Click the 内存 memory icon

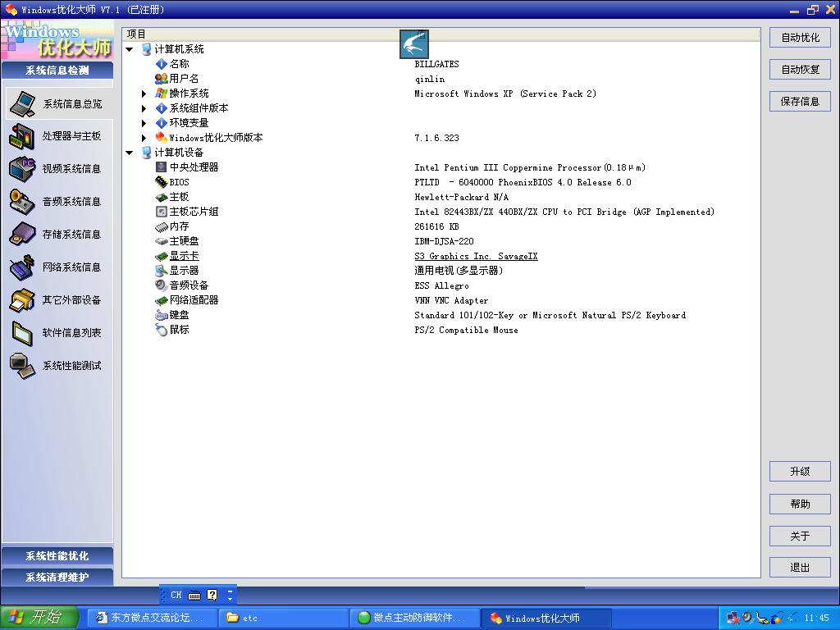coord(161,226)
